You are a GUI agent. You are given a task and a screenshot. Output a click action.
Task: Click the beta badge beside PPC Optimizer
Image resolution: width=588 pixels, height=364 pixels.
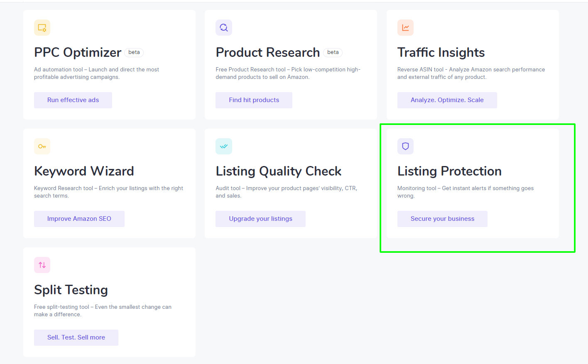click(134, 52)
